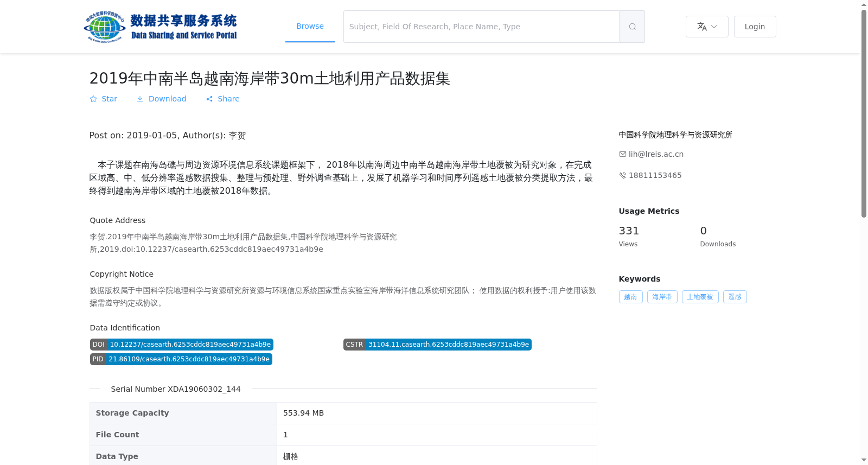868x465 pixels.
Task: Click the Storage Capacity row label
Action: point(132,413)
